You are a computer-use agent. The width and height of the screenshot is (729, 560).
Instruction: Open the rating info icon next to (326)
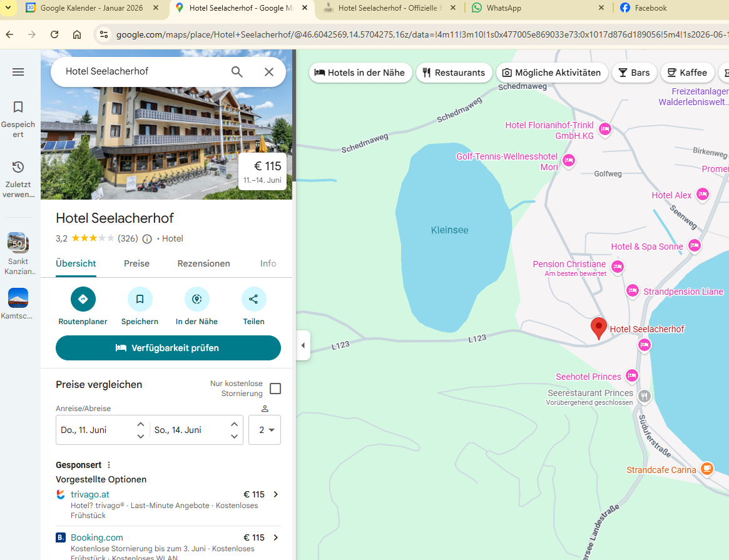(x=147, y=239)
